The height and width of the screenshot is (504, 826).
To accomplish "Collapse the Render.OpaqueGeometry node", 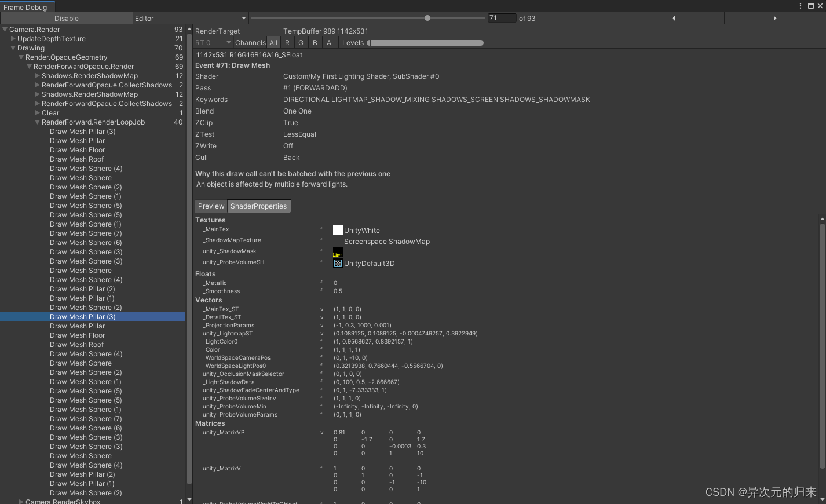I will click(21, 57).
